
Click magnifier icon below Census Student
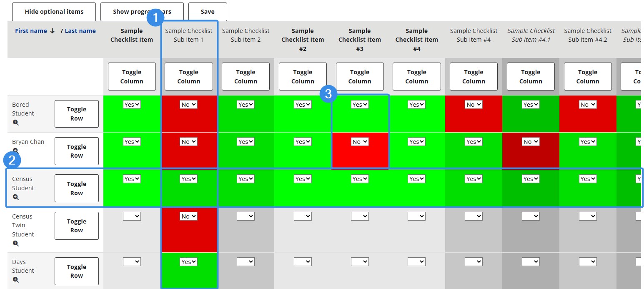point(16,197)
